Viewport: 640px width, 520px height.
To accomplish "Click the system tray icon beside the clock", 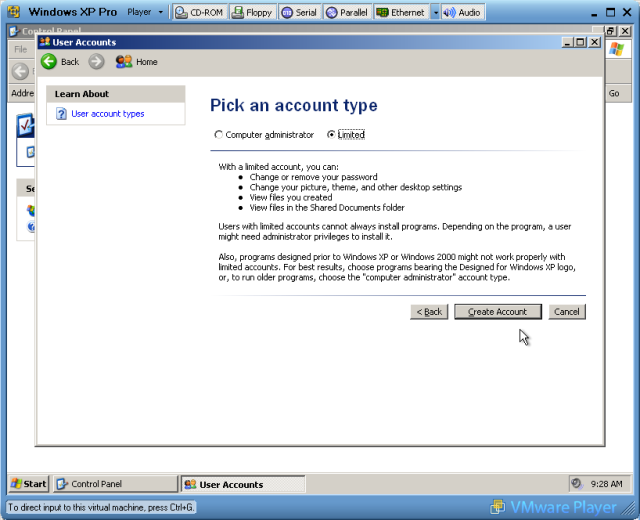I will pos(577,484).
